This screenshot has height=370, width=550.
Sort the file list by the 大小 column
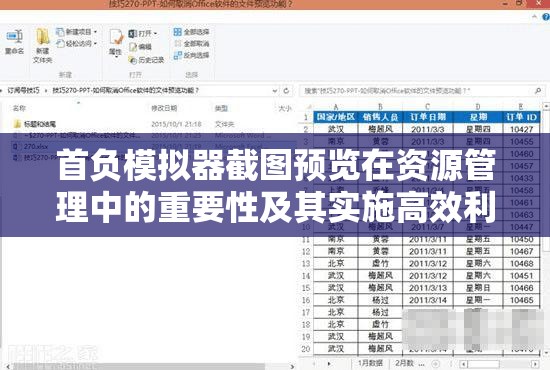pyautogui.click(x=285, y=108)
